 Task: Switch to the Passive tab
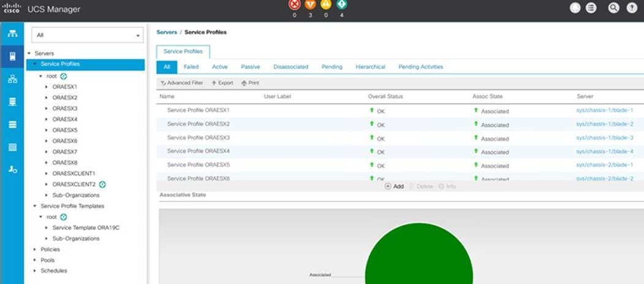(x=251, y=67)
